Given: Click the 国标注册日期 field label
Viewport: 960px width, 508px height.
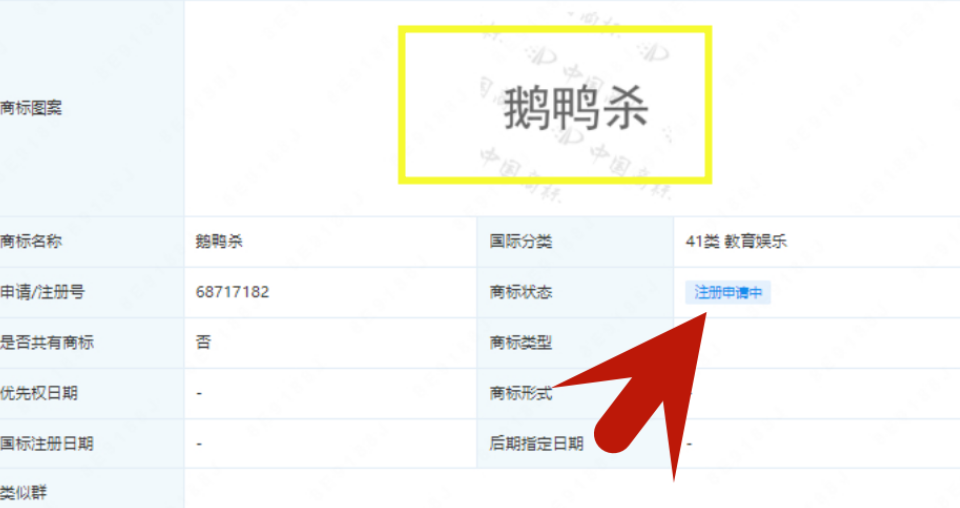Looking at the screenshot, I should click(47, 443).
